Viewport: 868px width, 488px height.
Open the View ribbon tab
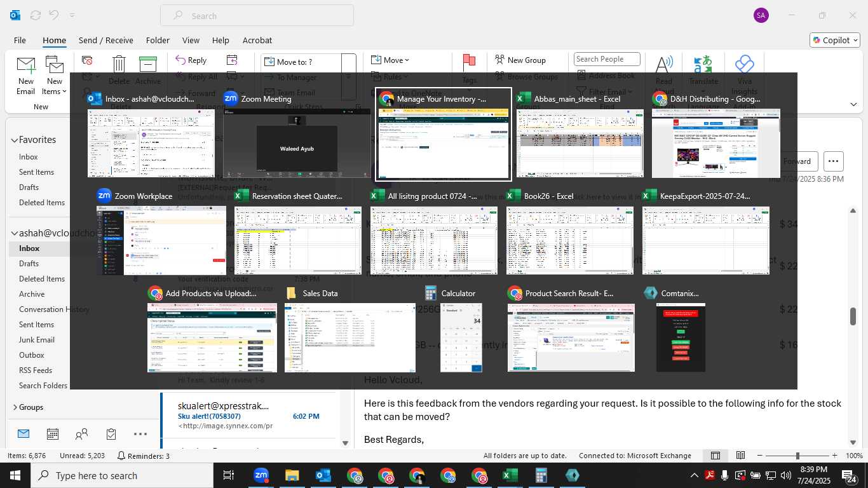point(191,40)
